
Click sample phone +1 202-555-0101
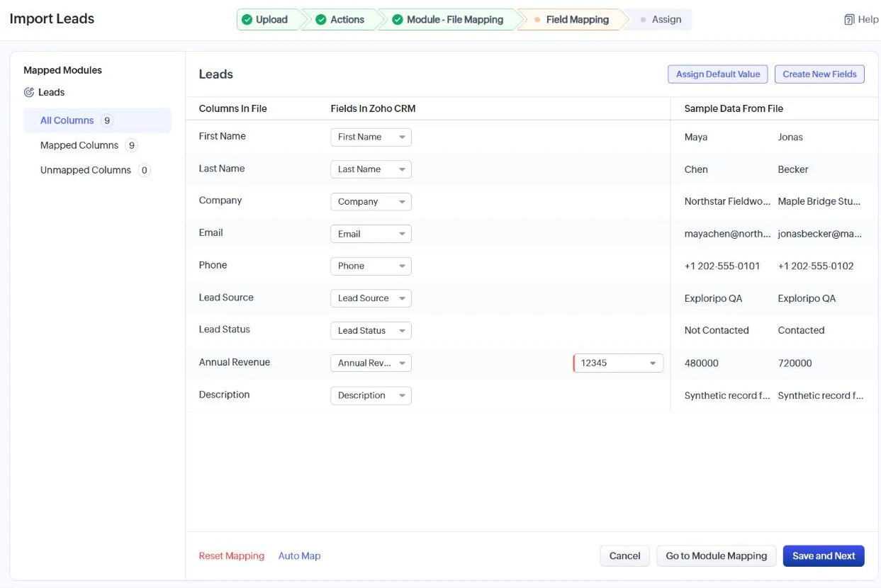722,266
